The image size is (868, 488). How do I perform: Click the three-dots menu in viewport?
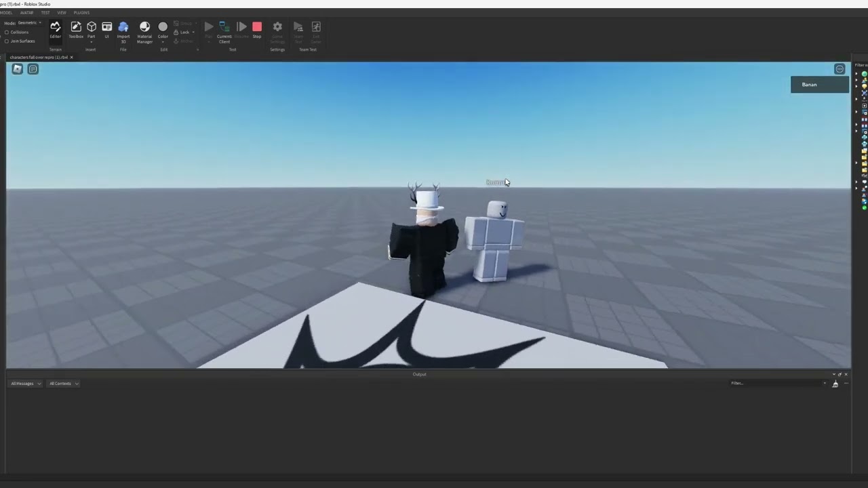[x=840, y=69]
